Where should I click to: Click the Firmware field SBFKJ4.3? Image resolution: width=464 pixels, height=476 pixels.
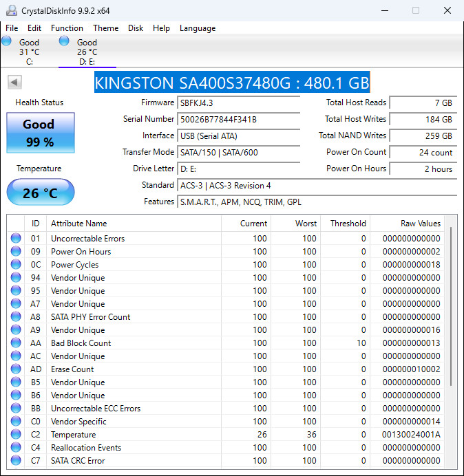(x=238, y=102)
